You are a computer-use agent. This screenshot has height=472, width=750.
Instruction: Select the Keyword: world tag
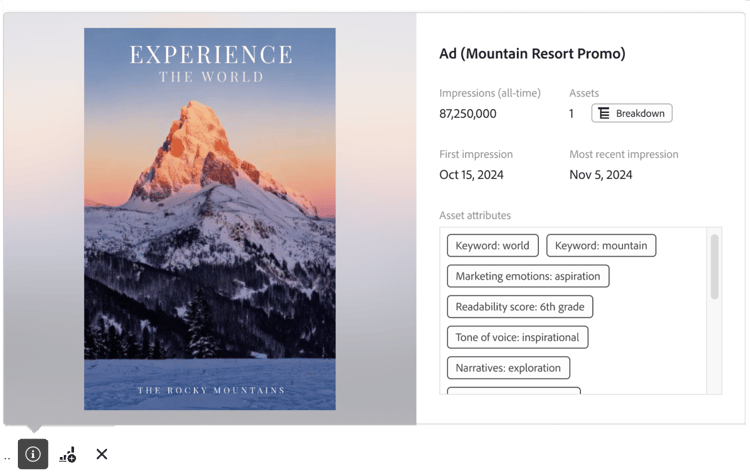(x=492, y=245)
